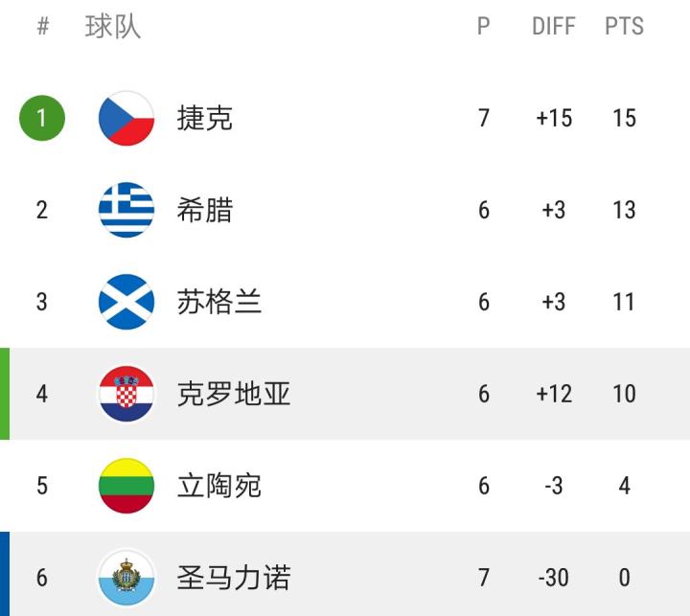Click the # rank column header

click(x=43, y=27)
